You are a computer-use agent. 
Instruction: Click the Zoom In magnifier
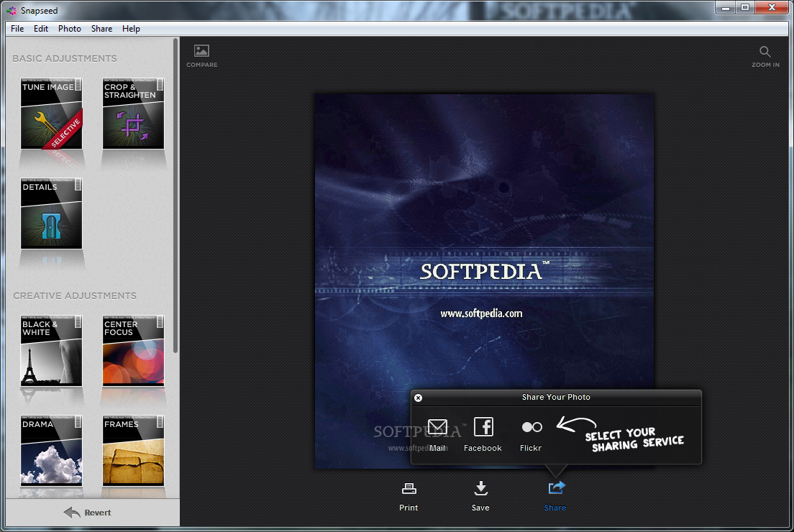pyautogui.click(x=765, y=52)
